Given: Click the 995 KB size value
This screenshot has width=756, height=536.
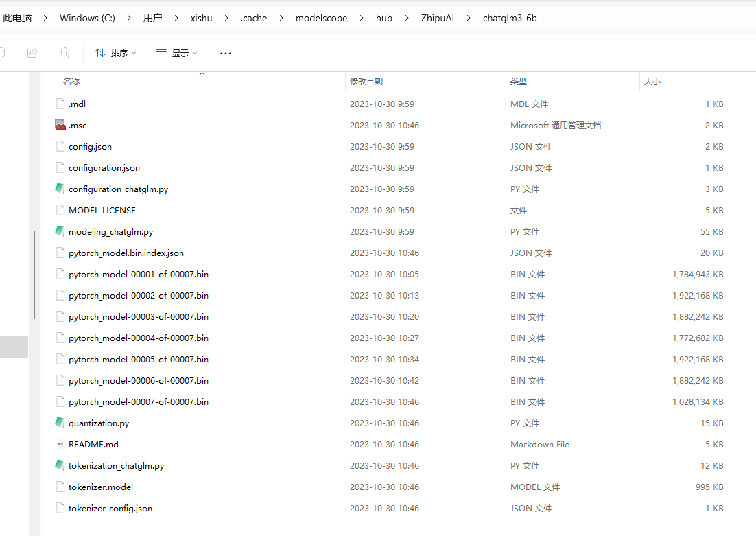Looking at the screenshot, I should [x=709, y=487].
